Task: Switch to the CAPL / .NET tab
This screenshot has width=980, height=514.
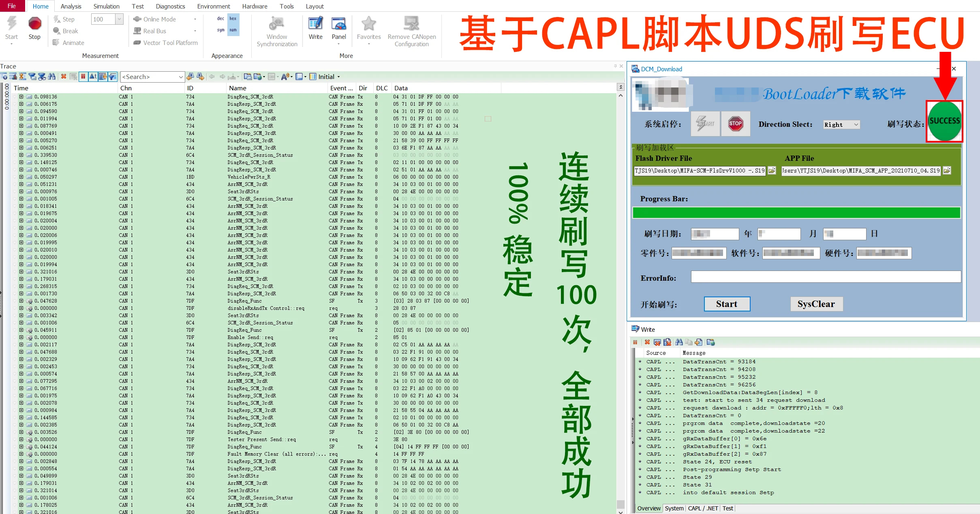Action: (703, 508)
